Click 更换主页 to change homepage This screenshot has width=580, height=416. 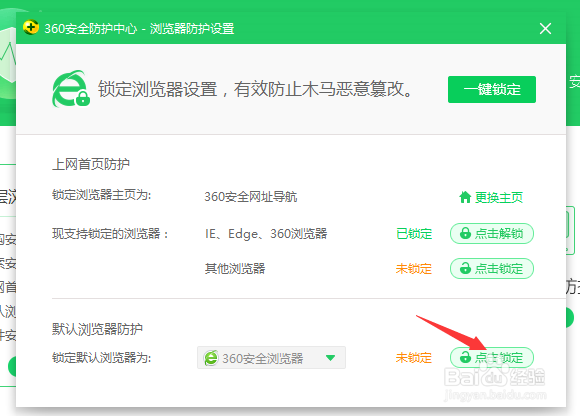tap(499, 197)
